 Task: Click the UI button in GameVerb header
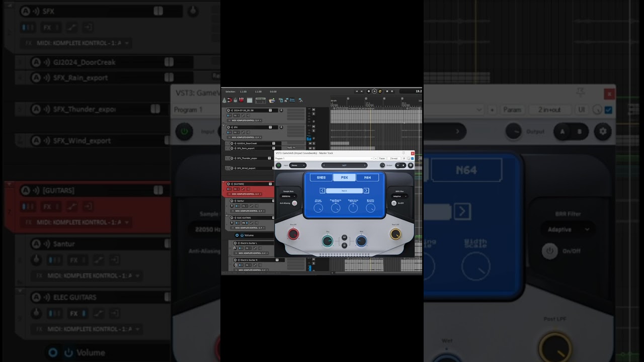click(x=404, y=158)
